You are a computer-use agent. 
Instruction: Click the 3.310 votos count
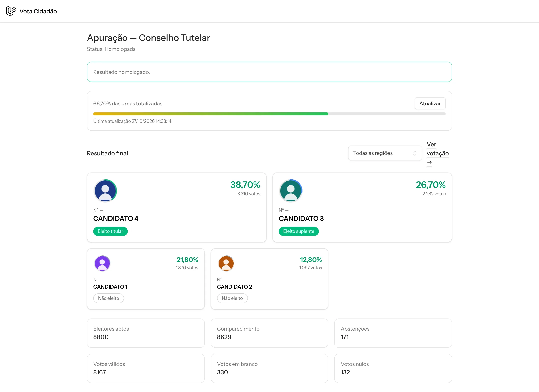click(249, 194)
